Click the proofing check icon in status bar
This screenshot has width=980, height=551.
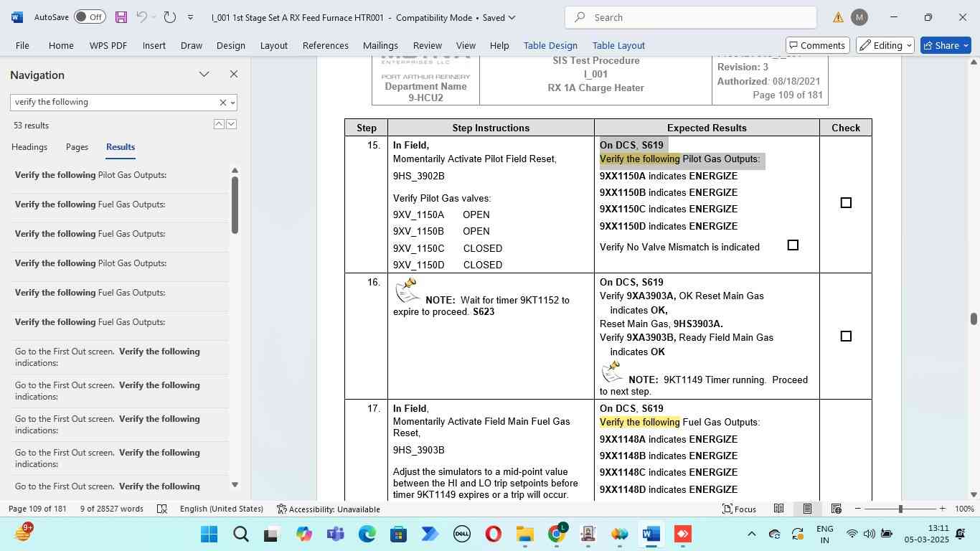coord(162,509)
